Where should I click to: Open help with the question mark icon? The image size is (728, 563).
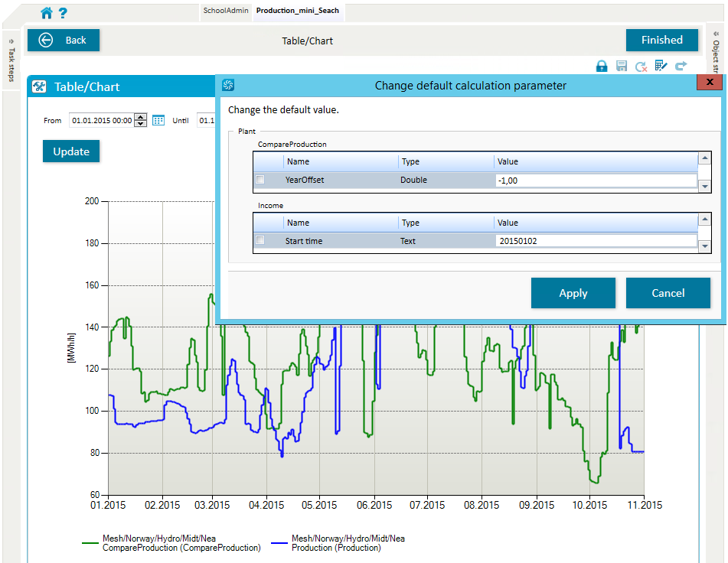pos(63,12)
